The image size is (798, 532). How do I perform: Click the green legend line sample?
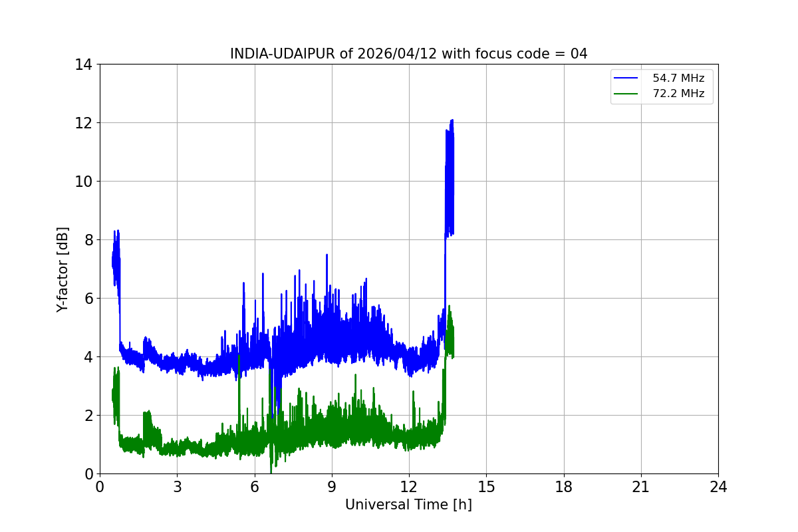[626, 94]
